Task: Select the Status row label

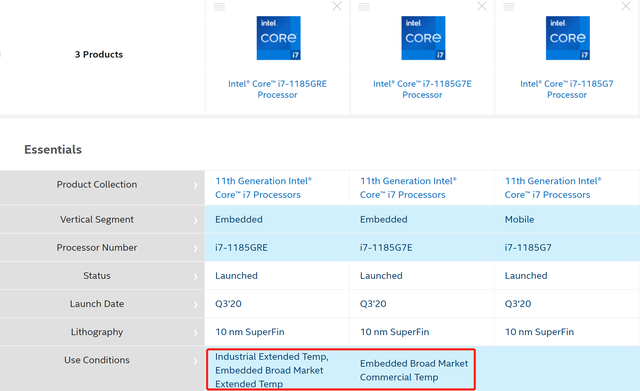Action: tap(97, 276)
